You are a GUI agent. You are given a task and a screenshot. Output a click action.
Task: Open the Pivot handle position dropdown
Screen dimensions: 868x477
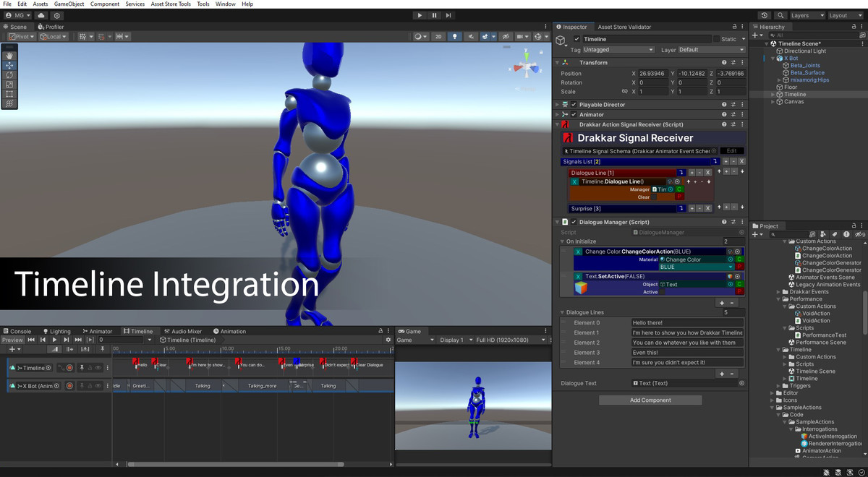click(21, 36)
